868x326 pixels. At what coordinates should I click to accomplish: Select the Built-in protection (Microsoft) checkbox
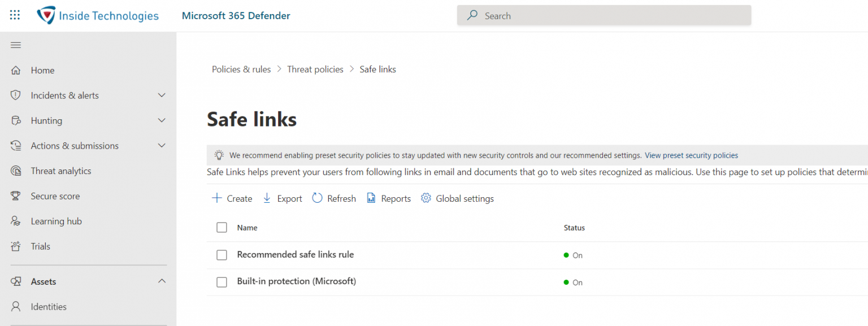[222, 282]
